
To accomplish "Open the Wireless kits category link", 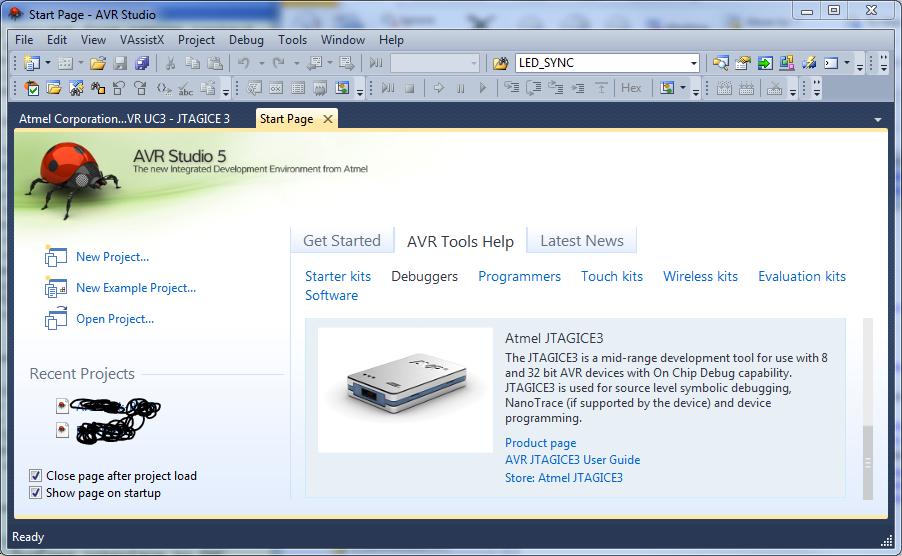I will coord(700,277).
